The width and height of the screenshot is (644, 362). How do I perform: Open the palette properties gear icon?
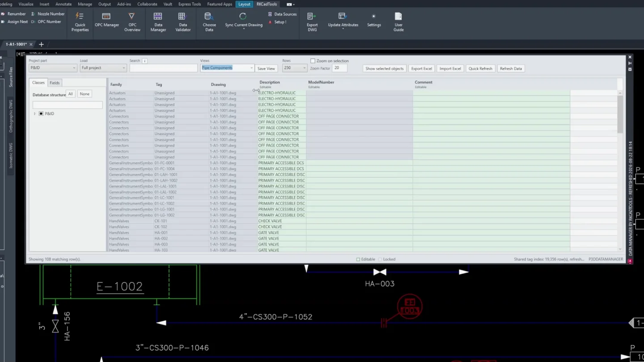coord(630,69)
